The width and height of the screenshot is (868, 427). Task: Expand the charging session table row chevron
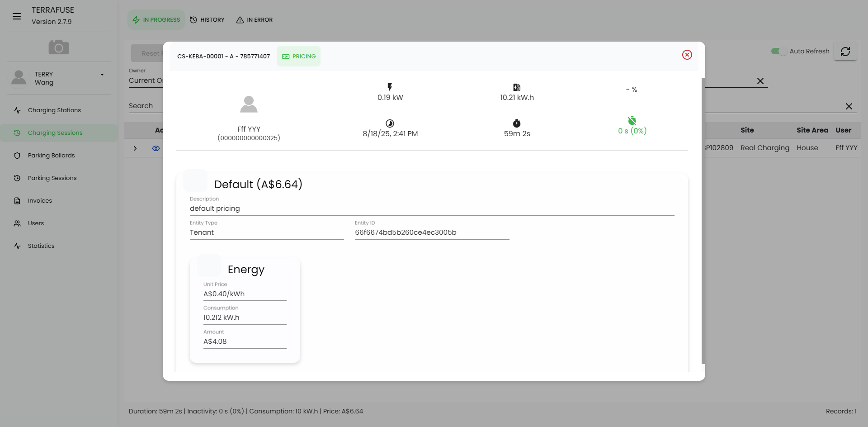tap(135, 148)
